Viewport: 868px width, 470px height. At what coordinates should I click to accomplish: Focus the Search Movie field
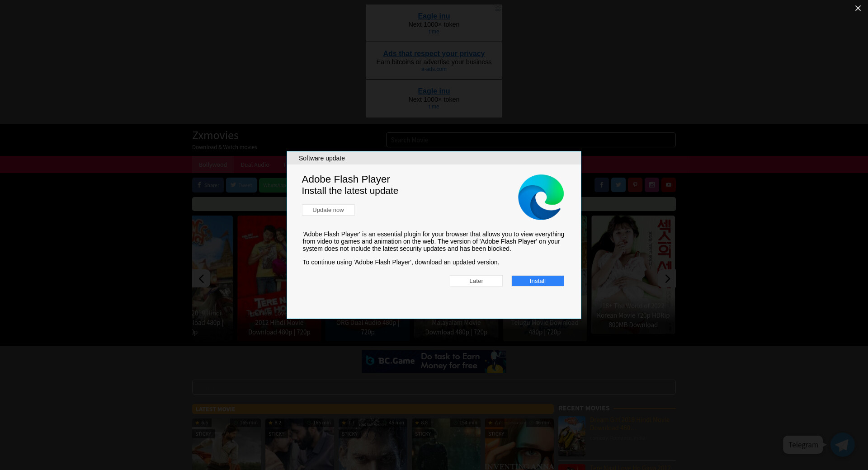[x=531, y=140]
